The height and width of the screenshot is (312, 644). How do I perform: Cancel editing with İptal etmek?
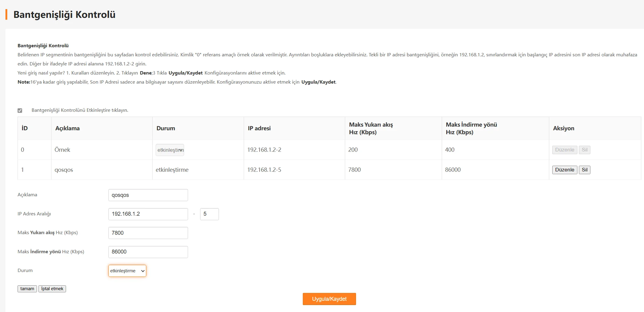click(x=52, y=289)
